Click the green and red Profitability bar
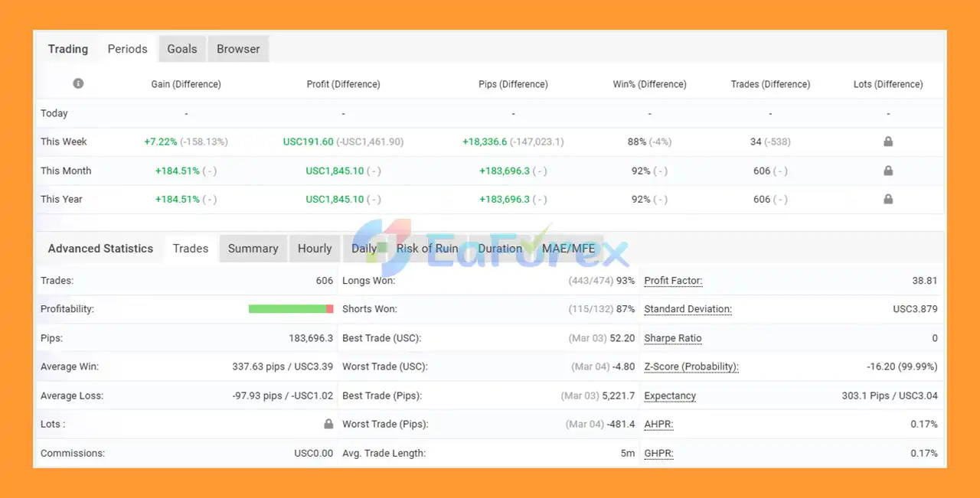The width and height of the screenshot is (980, 498). [x=291, y=309]
